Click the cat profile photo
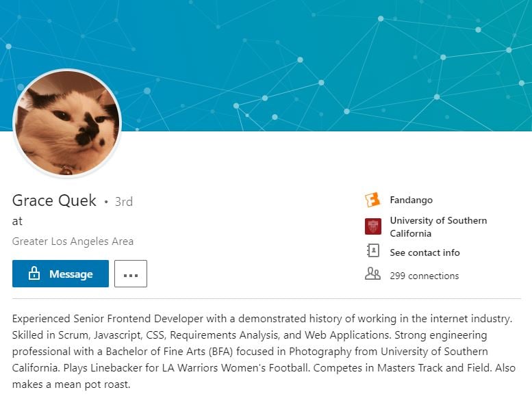Viewport: 532px width, 405px height. pyautogui.click(x=67, y=123)
